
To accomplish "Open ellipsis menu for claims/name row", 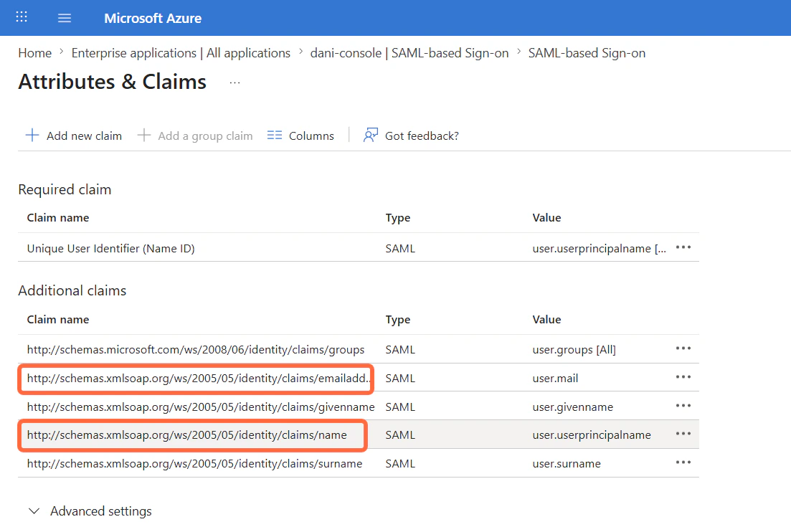I will (x=683, y=434).
